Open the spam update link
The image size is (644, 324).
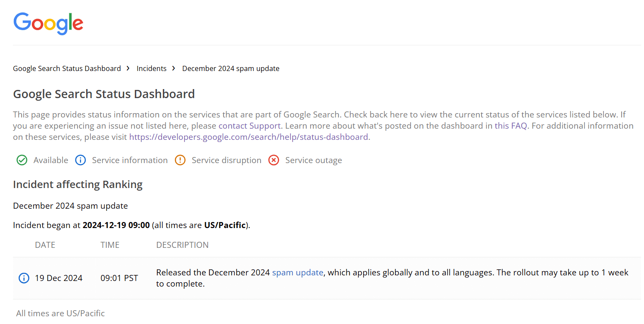tap(298, 272)
